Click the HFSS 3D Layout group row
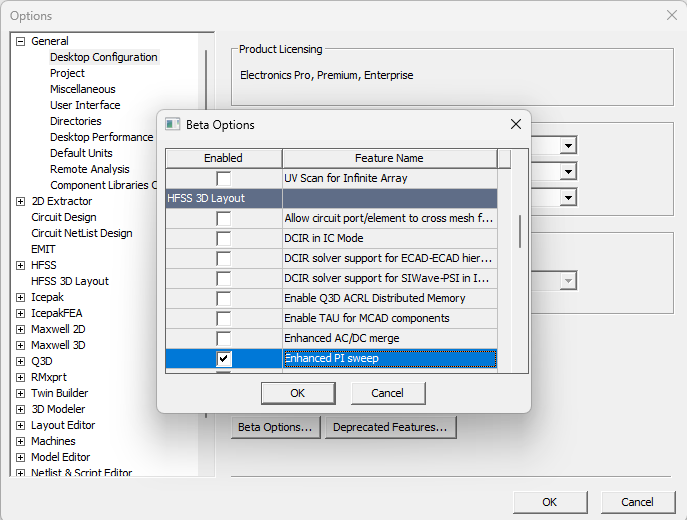 pos(331,198)
